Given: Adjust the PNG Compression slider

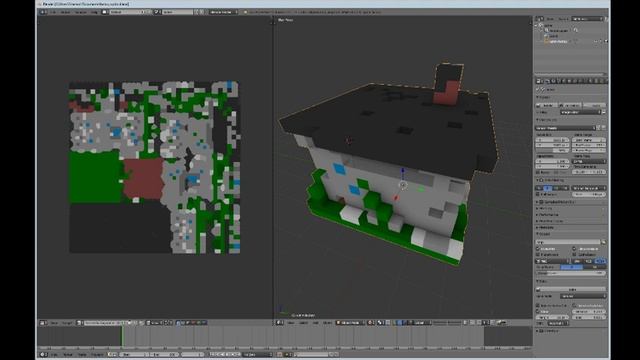Looking at the screenshot, I should (571, 273).
